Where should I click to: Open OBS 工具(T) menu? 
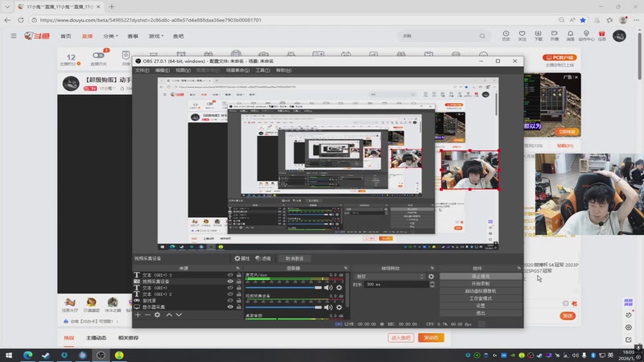[x=262, y=70]
